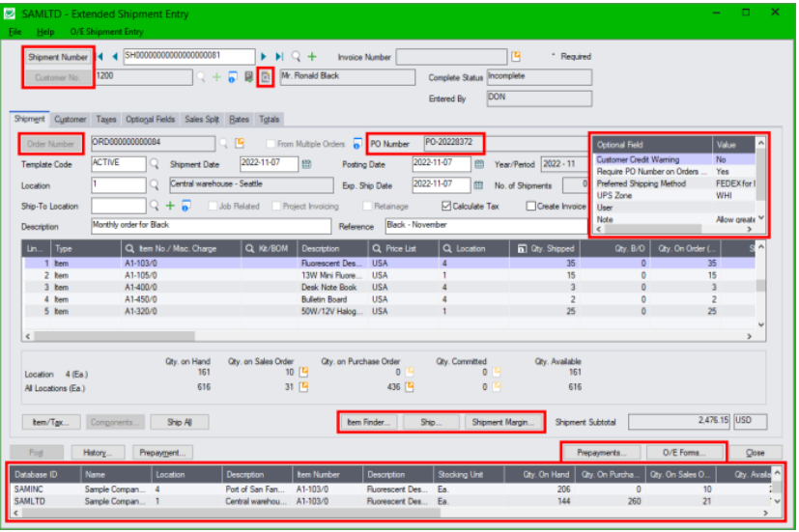Click green plus beside Ship-To Location
Viewport: 799px width, 532px height.
click(170, 206)
